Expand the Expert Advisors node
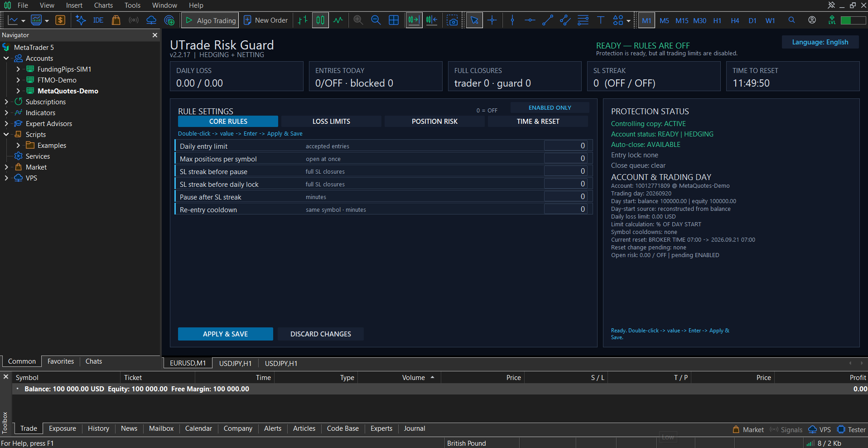Screen dimensions: 868x448 click(6, 123)
